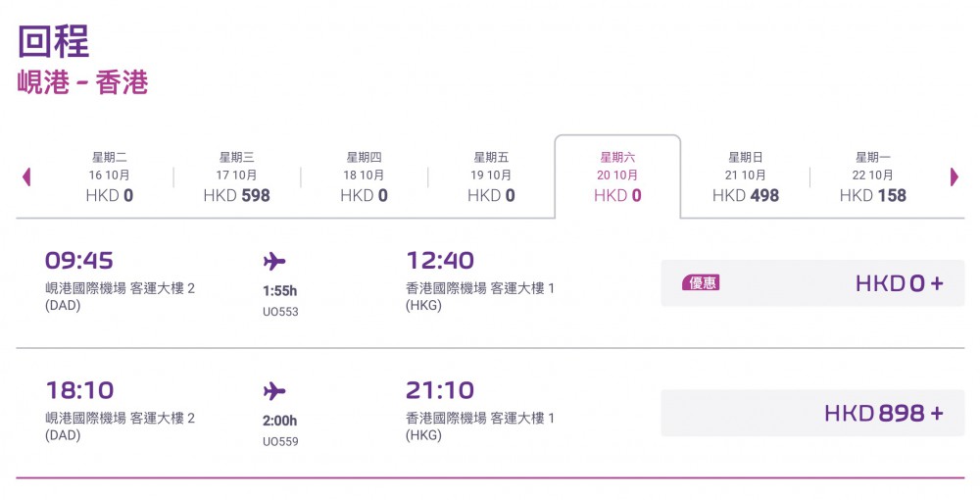Choose the 星期四 18 10月 date tab
Screen dimensions: 980x500
click(364, 176)
